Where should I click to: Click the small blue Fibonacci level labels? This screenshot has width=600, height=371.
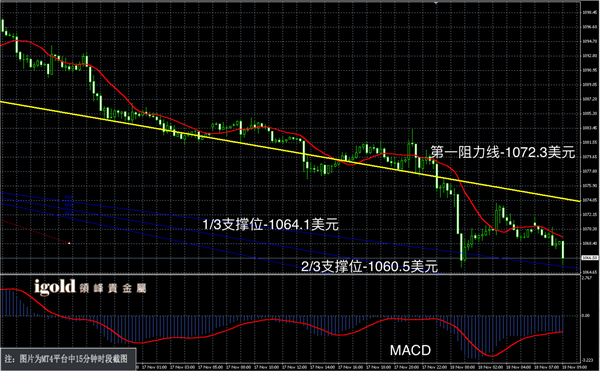[69, 205]
